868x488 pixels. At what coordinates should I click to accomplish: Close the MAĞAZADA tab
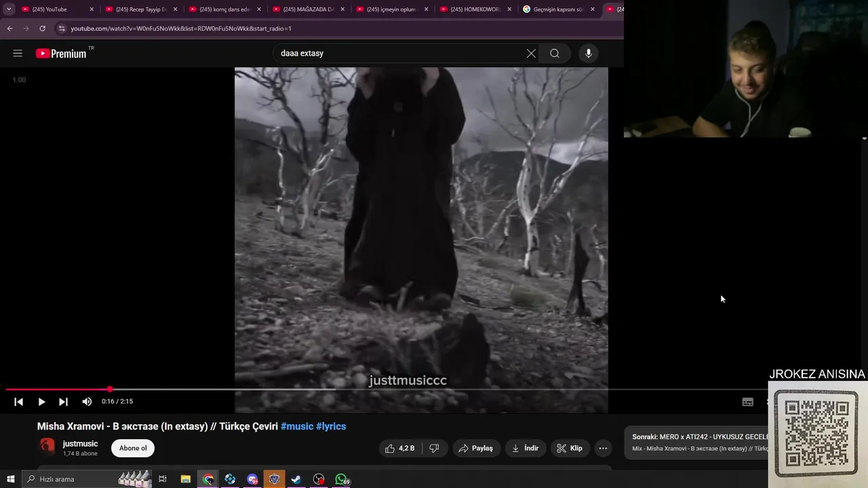[x=342, y=9]
